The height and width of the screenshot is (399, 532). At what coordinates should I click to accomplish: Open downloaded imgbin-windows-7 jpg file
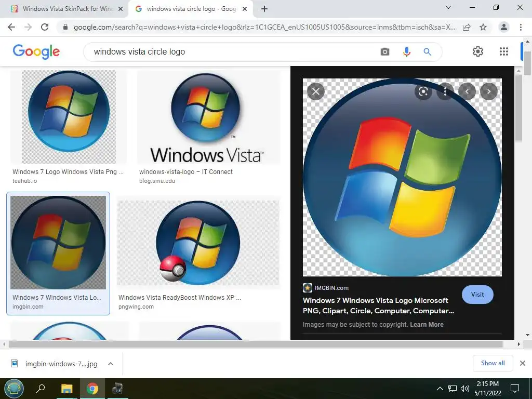click(x=61, y=364)
